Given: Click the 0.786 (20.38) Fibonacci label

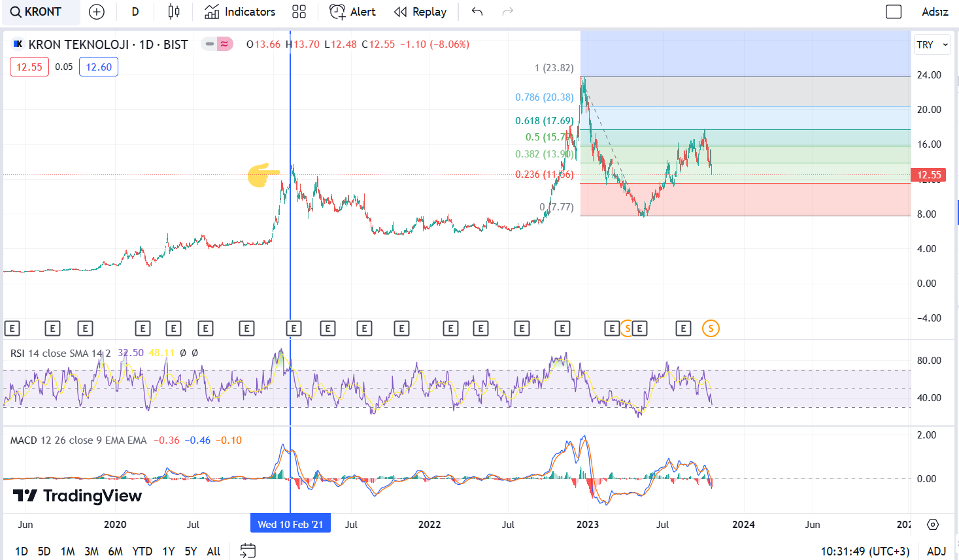Looking at the screenshot, I should (x=544, y=97).
